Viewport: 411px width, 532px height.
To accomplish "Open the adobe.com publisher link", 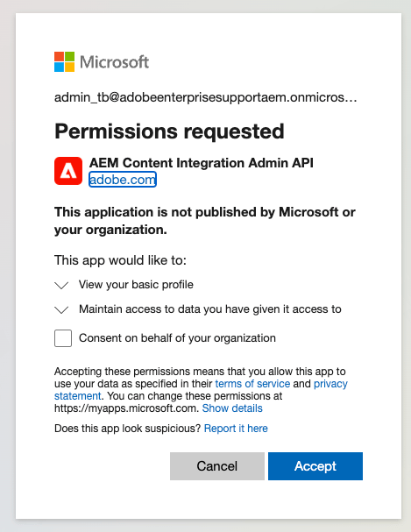I will (123, 180).
